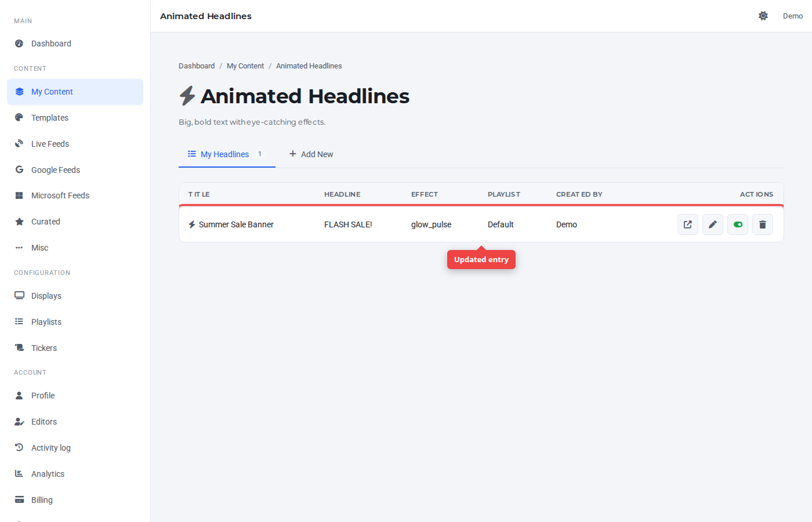Open the Demo user menu
812x522 pixels.
tap(792, 16)
